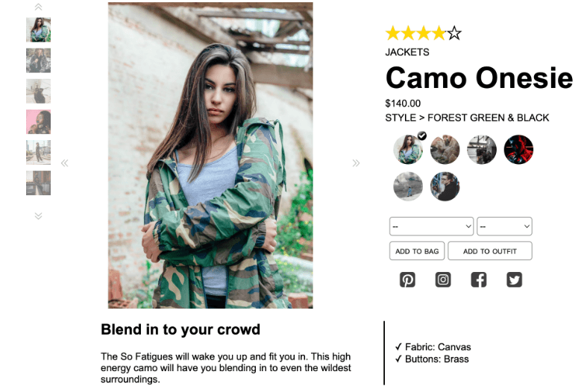This screenshot has height=392, width=587.
Task: Select the black and white style circle
Action: tap(482, 150)
